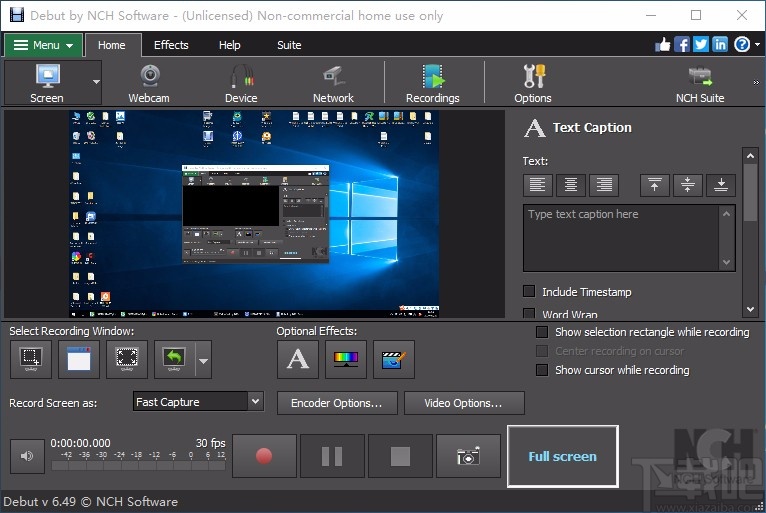Align caption text center
The width and height of the screenshot is (766, 513).
pos(571,185)
